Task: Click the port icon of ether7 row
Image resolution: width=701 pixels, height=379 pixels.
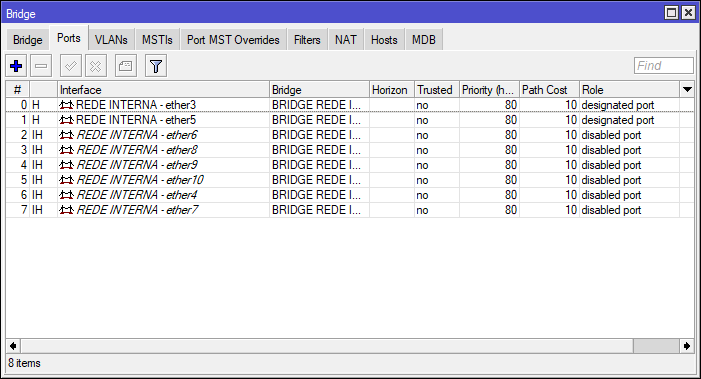Action: 66,210
